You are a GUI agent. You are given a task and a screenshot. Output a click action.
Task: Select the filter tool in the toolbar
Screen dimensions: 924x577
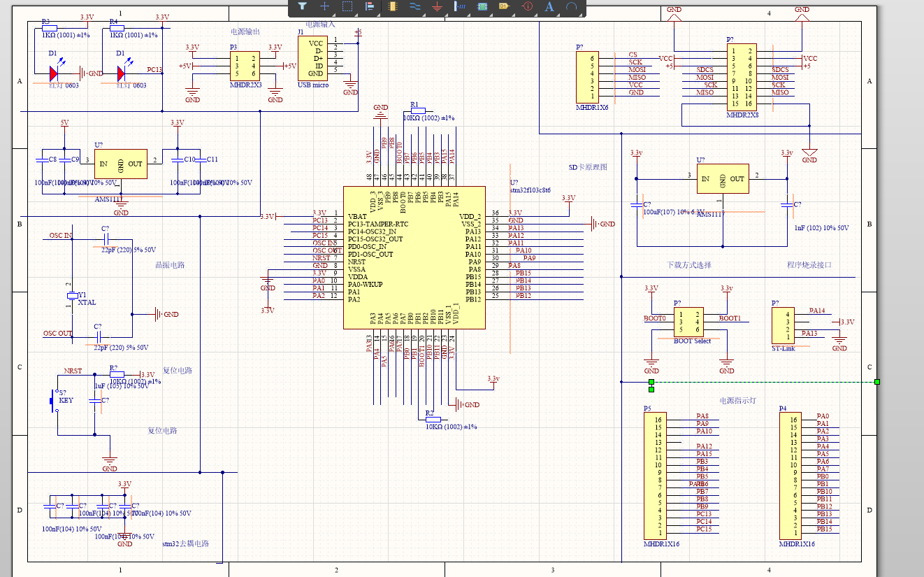(x=301, y=6)
